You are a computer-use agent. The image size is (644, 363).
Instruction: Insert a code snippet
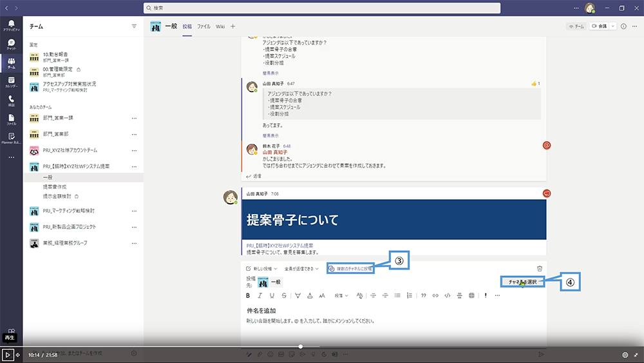pos(448,295)
